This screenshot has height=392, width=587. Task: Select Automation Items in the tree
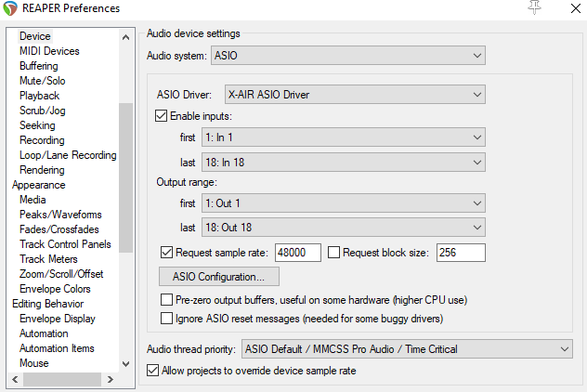[x=57, y=348]
